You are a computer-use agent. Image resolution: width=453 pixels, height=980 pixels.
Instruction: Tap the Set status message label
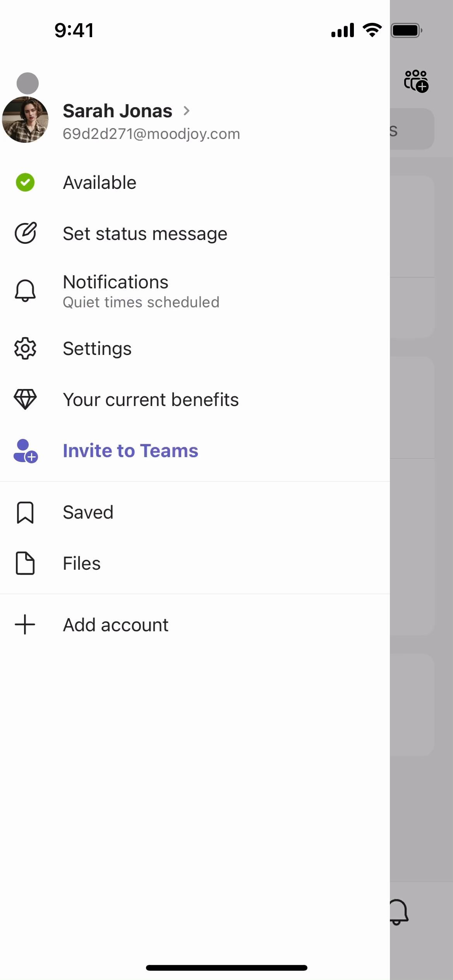145,234
